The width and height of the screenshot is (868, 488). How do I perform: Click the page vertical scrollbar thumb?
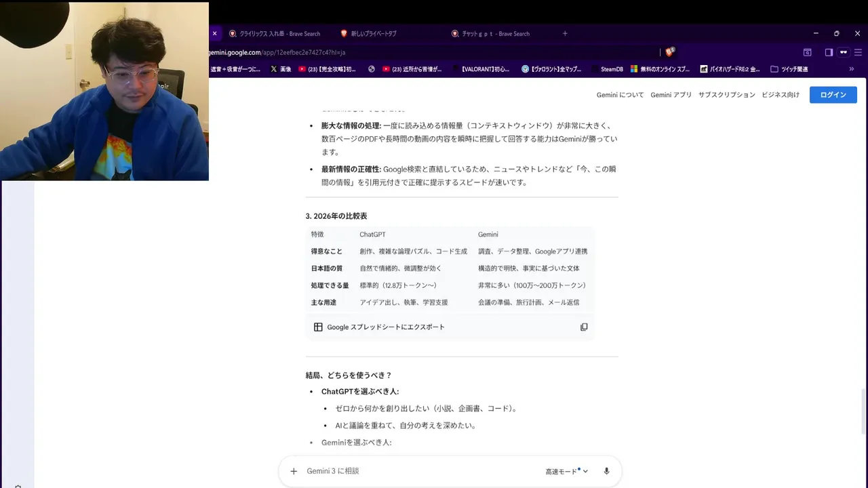click(862, 411)
